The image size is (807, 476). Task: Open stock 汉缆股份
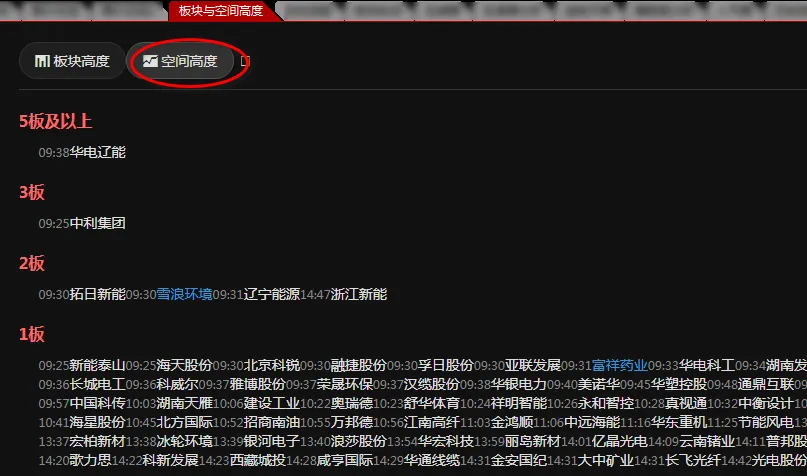(x=432, y=384)
